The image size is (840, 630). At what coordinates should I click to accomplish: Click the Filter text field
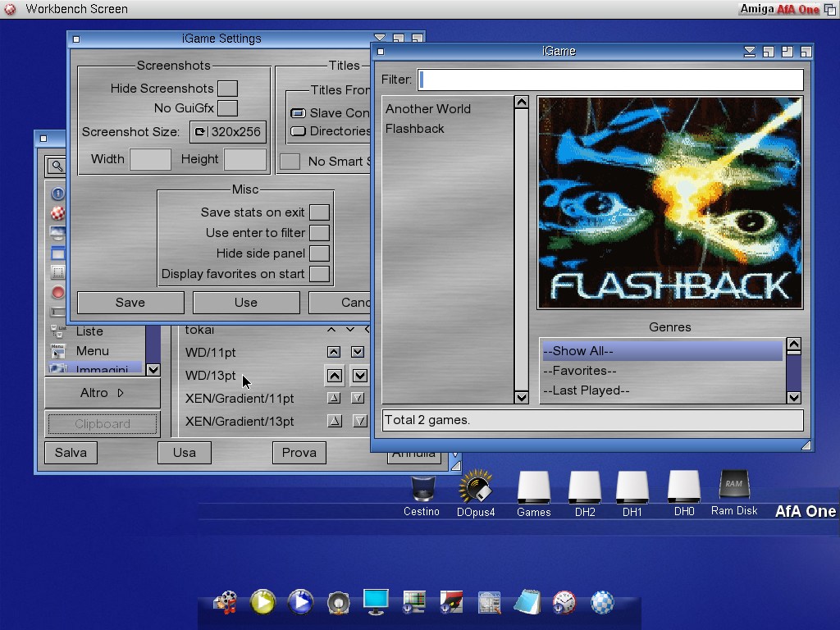(610, 80)
